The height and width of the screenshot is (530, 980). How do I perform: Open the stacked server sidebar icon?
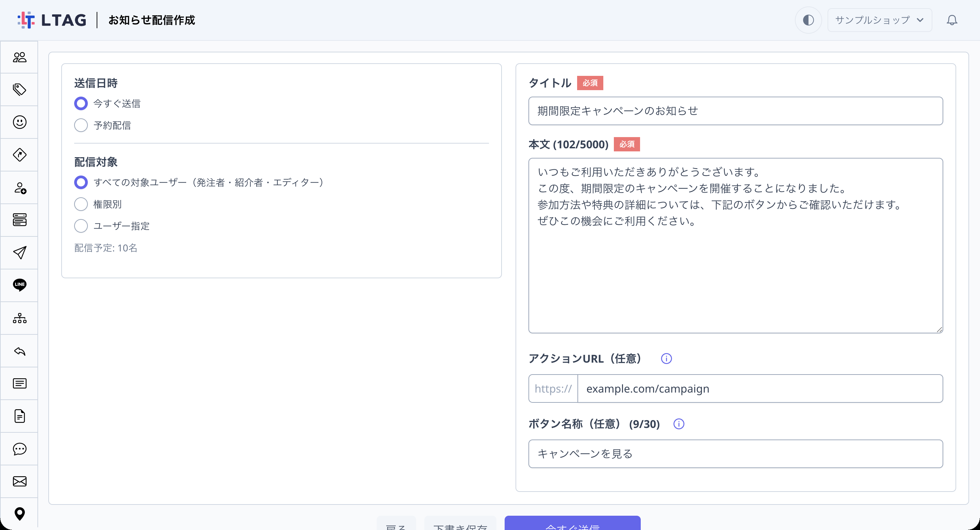[x=19, y=220]
